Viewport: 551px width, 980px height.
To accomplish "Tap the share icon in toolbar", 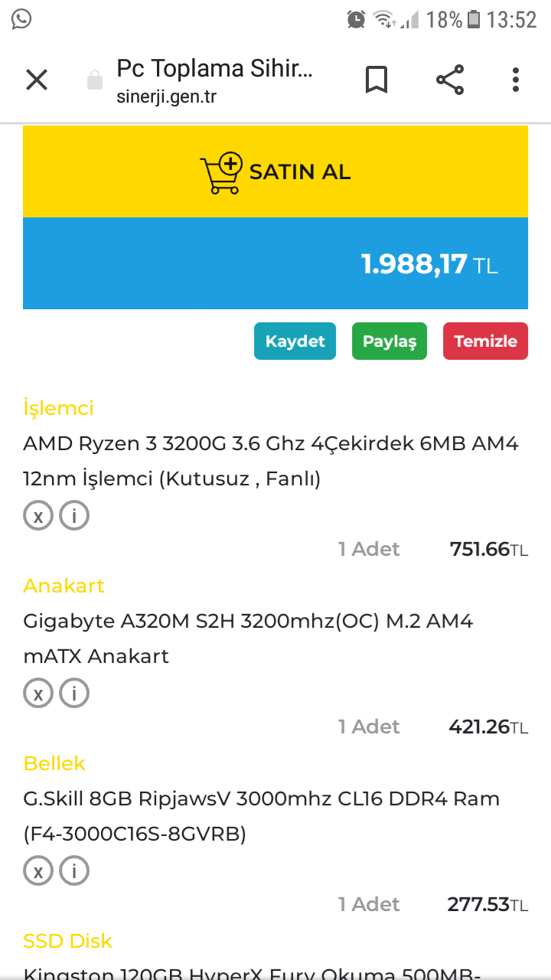I will point(450,80).
